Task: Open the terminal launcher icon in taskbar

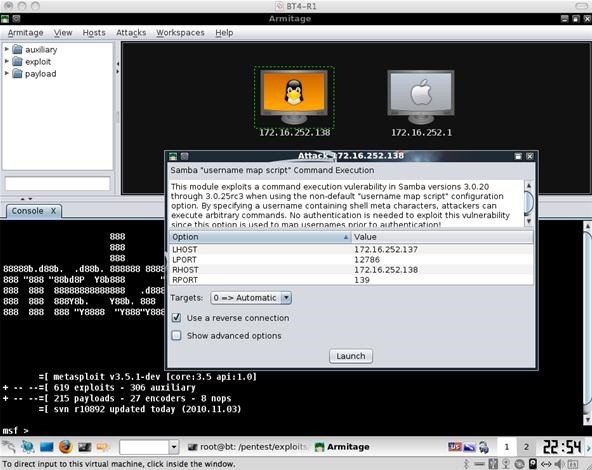Action: [x=85, y=447]
